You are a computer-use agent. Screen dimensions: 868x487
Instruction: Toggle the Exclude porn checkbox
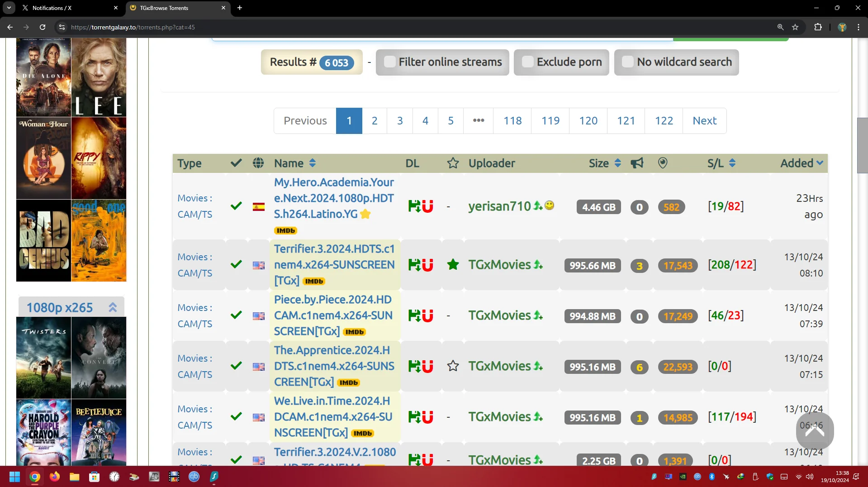coord(527,62)
